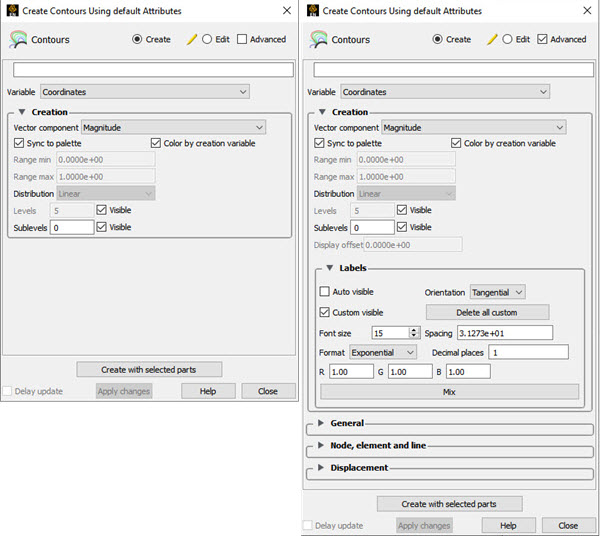Click the Mix color button
The height and width of the screenshot is (536, 600).
tap(450, 392)
